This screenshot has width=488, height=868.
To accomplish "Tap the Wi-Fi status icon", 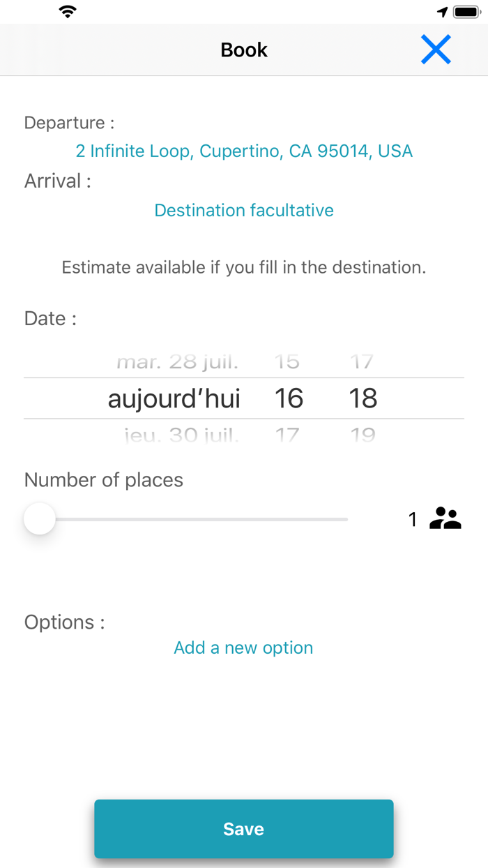I will click(x=68, y=12).
